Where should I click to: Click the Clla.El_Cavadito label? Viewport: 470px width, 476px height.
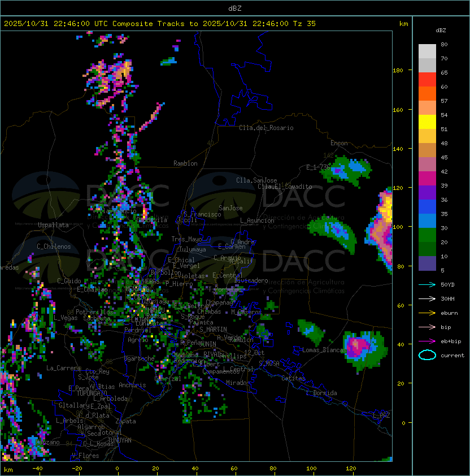285,187
